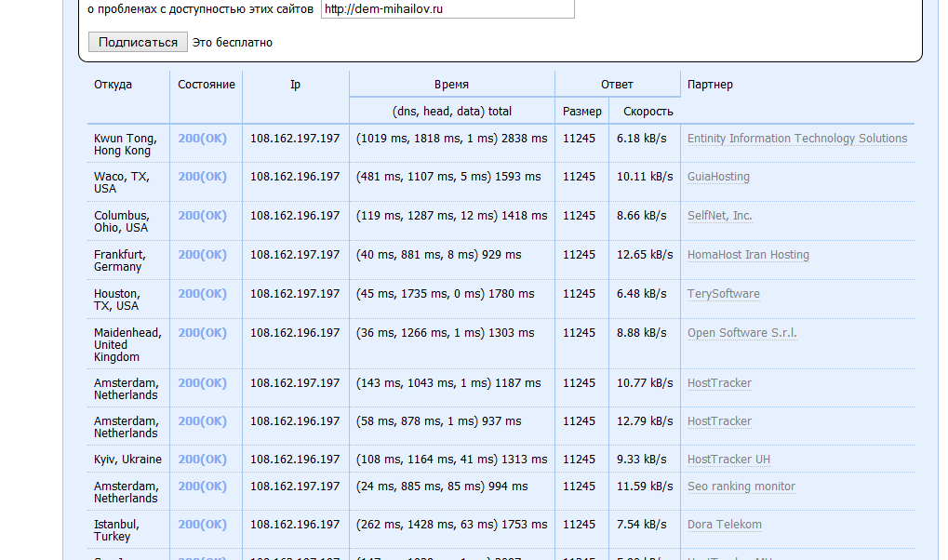The height and width of the screenshot is (560, 948).
Task: Click the URL input field with dem-mihailov.ru
Action: point(447,8)
